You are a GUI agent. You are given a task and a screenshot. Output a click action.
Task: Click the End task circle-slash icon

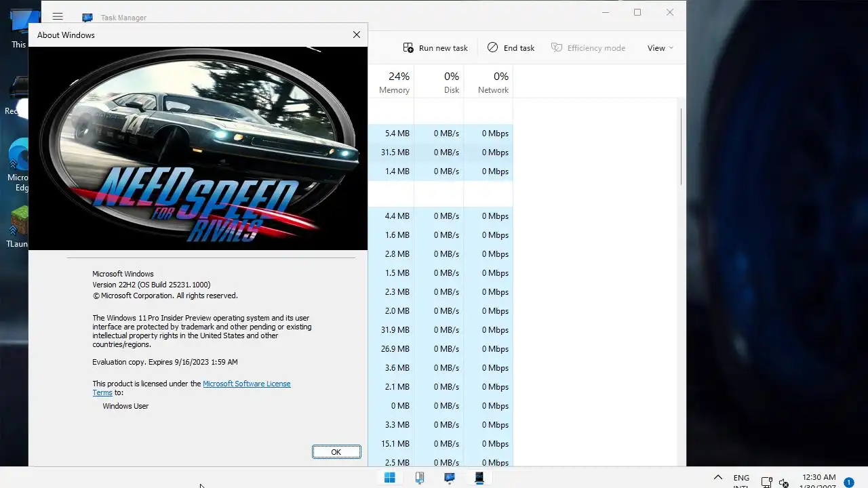(493, 47)
